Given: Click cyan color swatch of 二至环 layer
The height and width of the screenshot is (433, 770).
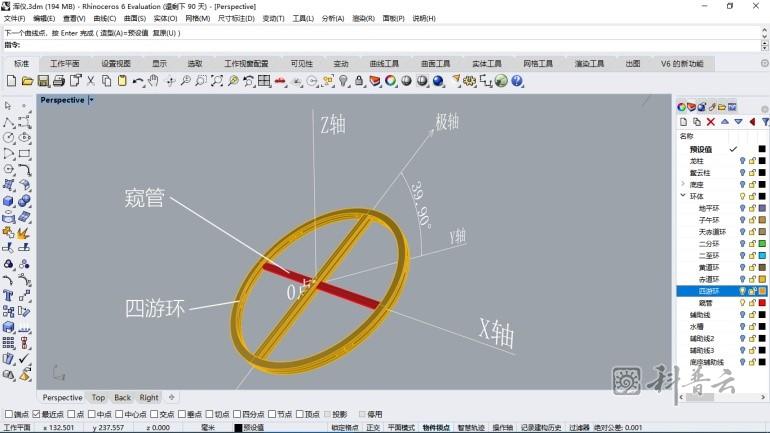Looking at the screenshot, I should click(x=762, y=255).
